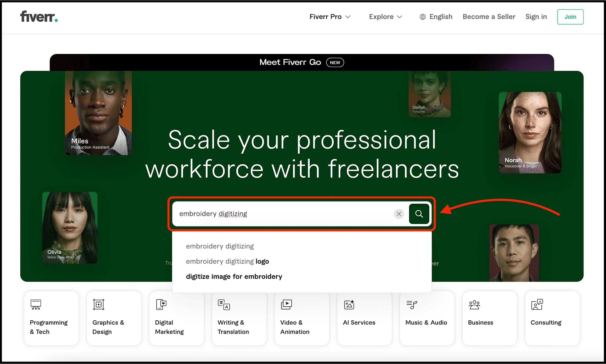Click the Fiverr logo
Screen dimensions: 606x364
click(x=39, y=17)
